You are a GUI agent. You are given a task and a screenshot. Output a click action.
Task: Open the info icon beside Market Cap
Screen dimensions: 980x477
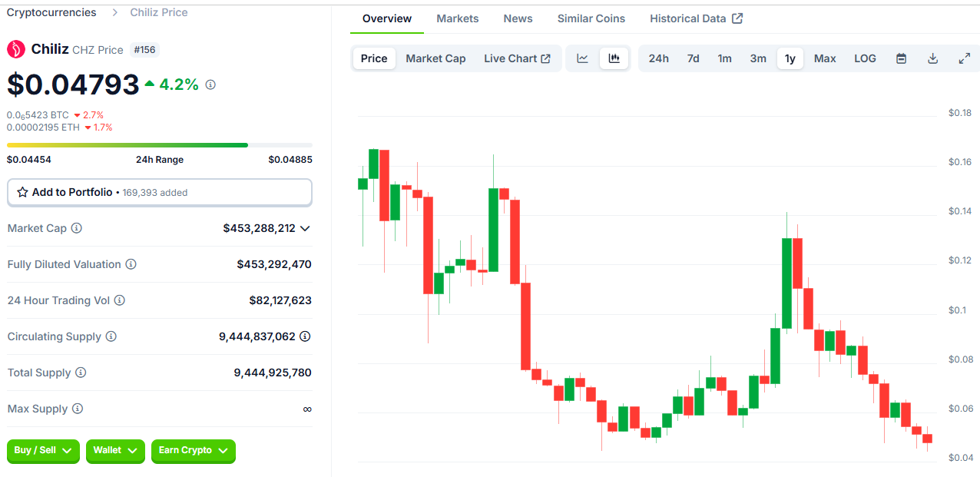(76, 228)
